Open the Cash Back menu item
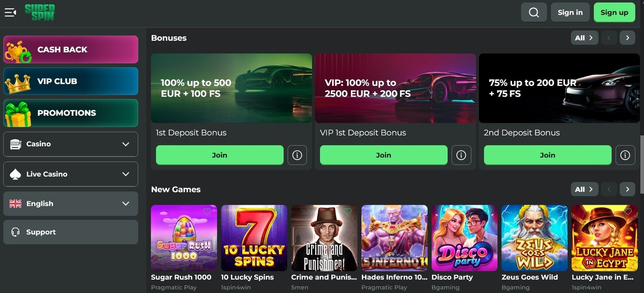Viewport: 644px width, 293px height. coord(70,50)
